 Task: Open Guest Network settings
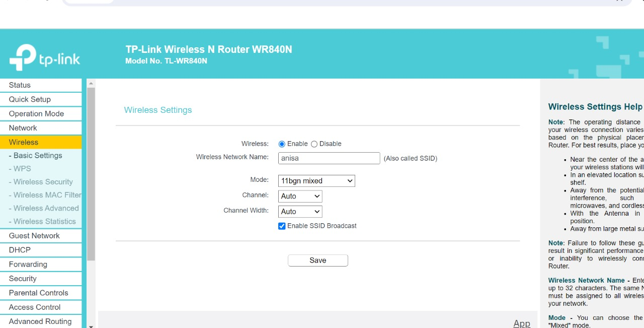[41, 236]
